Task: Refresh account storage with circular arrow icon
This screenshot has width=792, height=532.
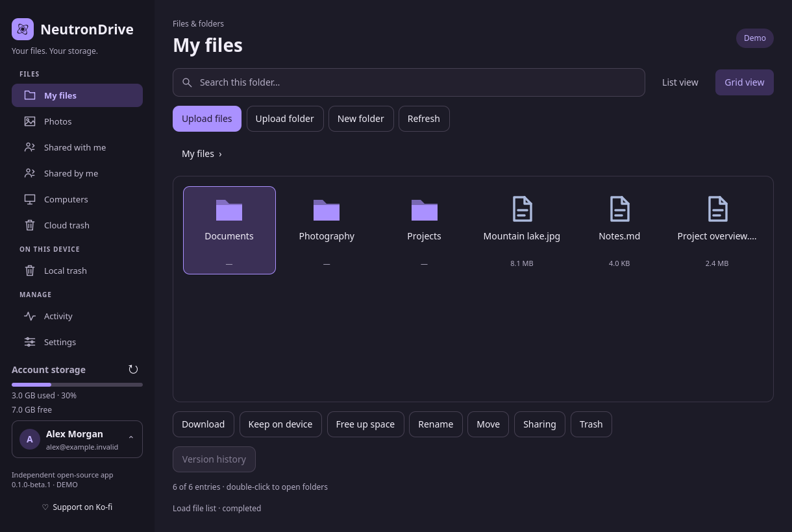Action: pos(133,369)
